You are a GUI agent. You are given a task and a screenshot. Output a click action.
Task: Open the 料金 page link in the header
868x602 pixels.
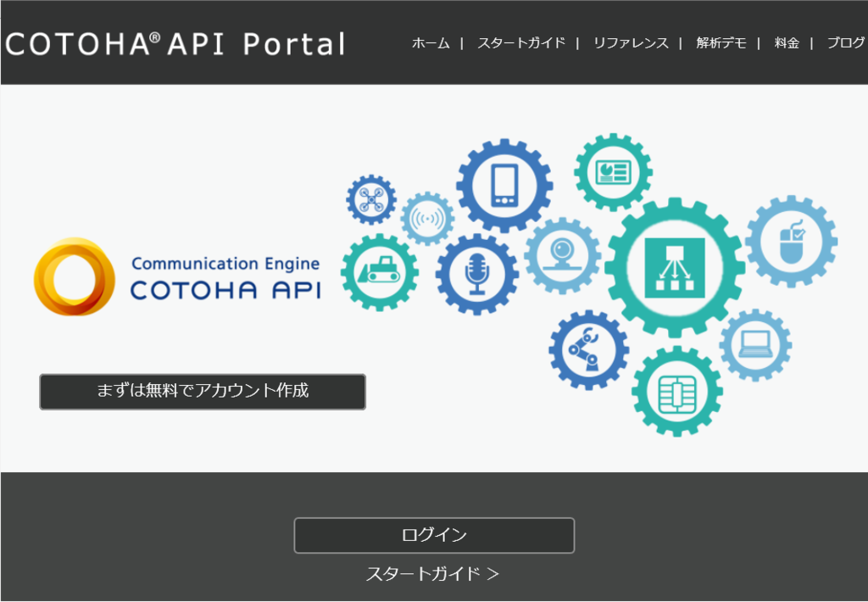click(x=787, y=43)
